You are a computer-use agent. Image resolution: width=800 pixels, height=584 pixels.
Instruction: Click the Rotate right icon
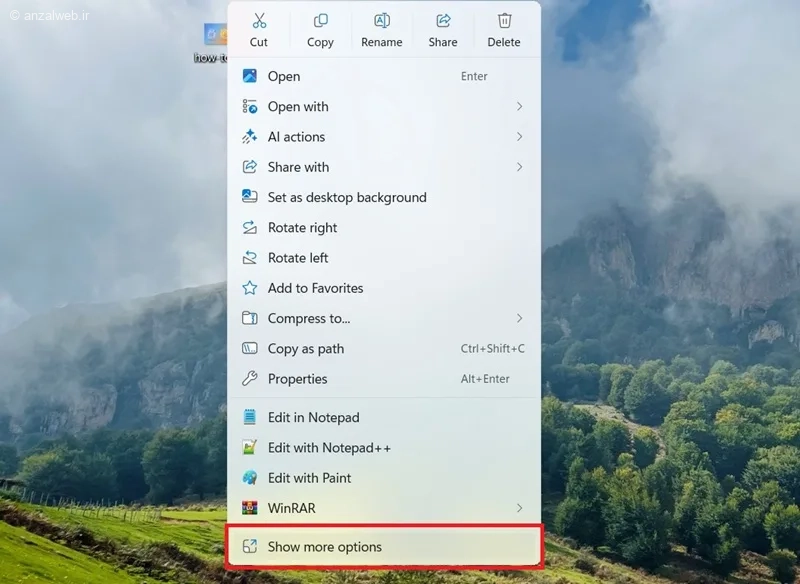tap(249, 227)
